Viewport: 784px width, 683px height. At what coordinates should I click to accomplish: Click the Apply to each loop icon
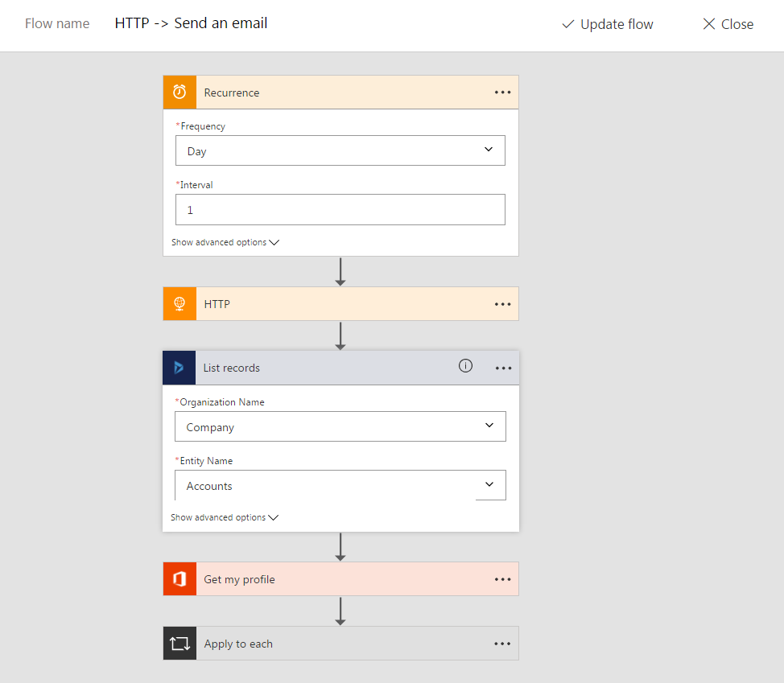point(179,644)
